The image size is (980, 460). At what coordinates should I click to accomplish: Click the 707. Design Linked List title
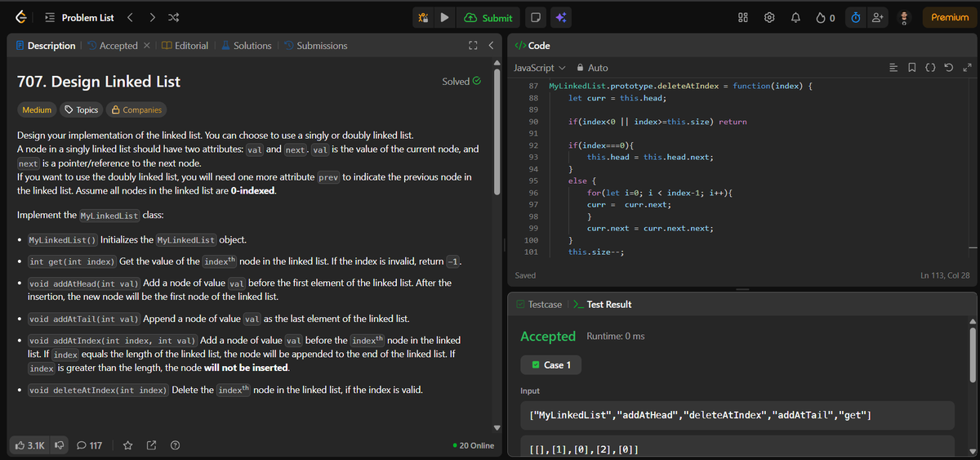coord(99,81)
